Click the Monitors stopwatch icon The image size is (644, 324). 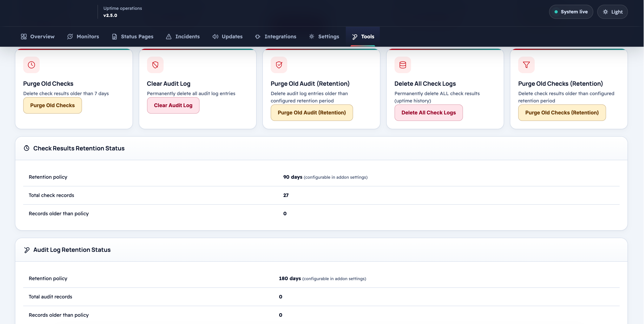[x=70, y=37]
